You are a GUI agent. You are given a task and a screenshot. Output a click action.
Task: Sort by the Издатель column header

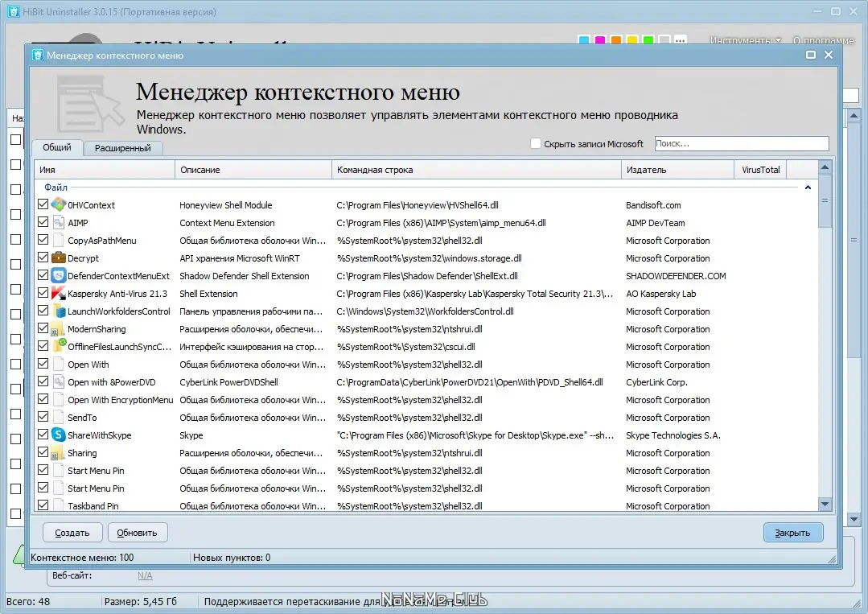coord(678,170)
